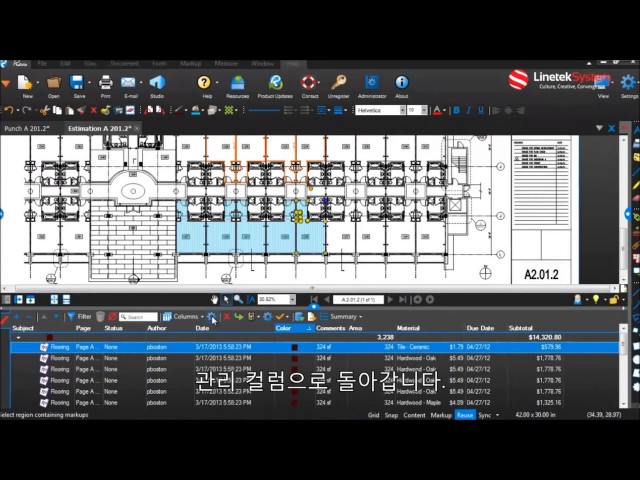Click the Unregister key icon
This screenshot has height=480, width=640.
click(x=338, y=83)
